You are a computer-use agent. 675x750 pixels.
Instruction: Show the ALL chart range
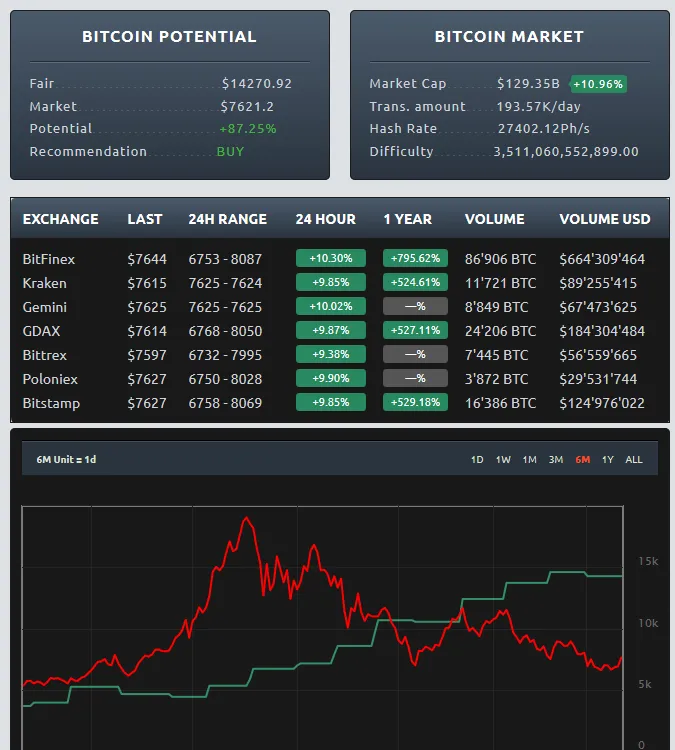coord(634,460)
